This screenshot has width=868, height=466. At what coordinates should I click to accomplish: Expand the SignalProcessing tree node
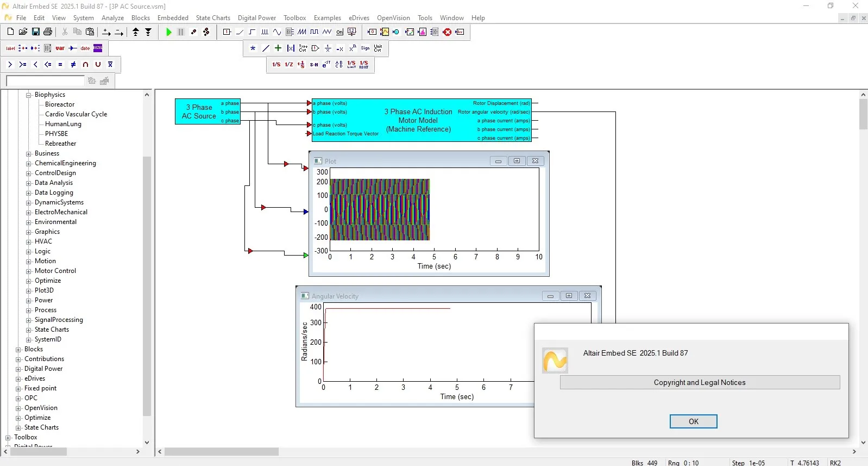pyautogui.click(x=29, y=320)
